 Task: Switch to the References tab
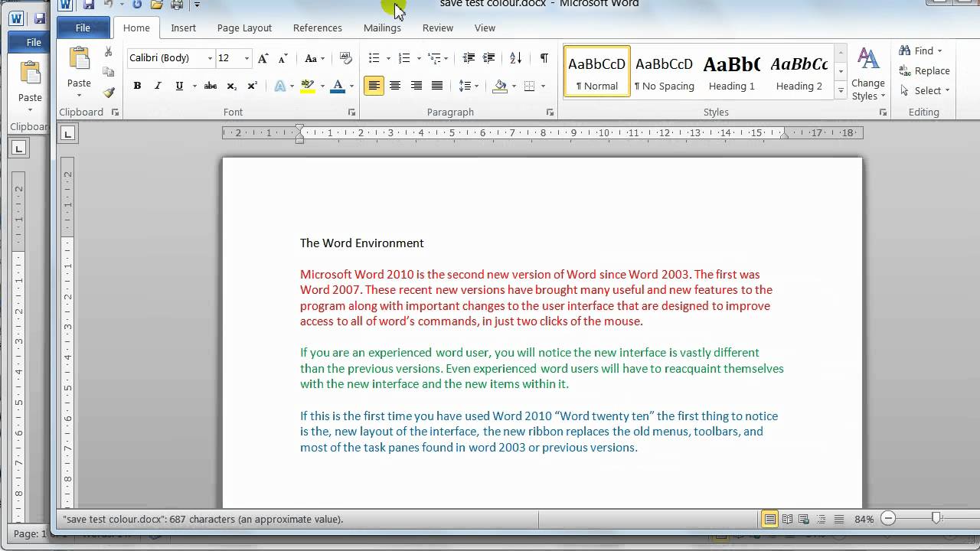coord(317,28)
